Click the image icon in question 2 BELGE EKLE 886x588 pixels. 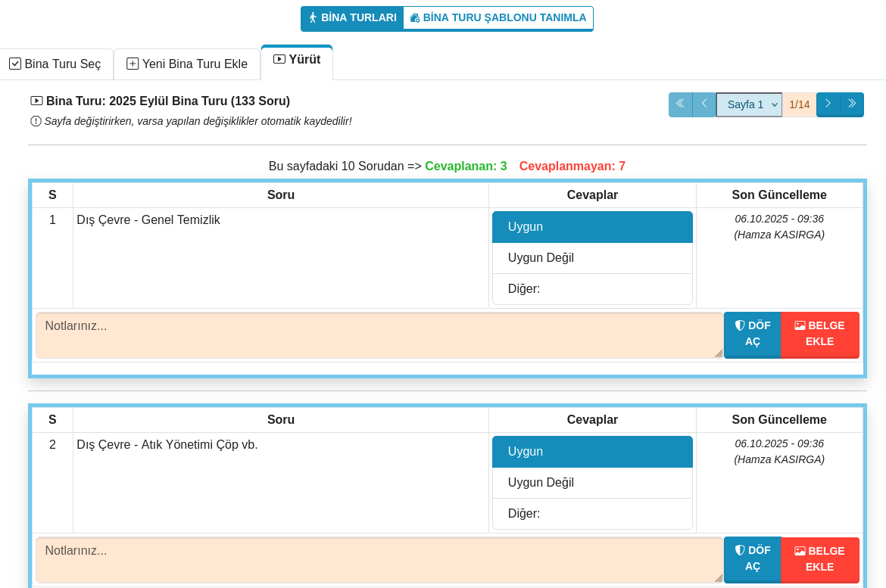(x=800, y=551)
